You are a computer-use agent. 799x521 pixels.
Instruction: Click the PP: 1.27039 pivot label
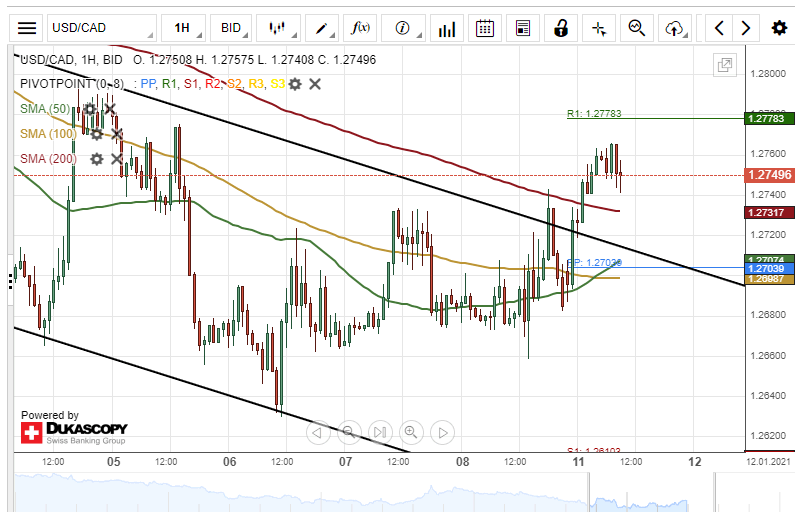tap(594, 263)
